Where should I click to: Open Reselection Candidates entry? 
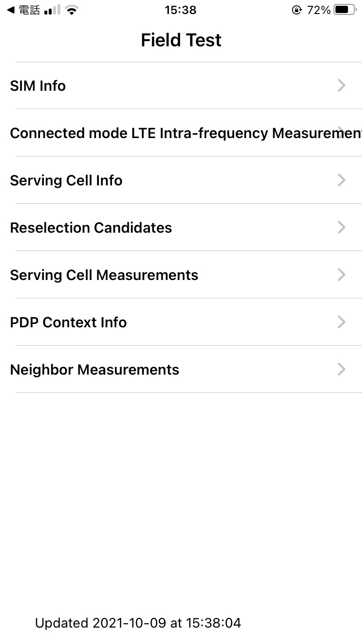(x=91, y=228)
